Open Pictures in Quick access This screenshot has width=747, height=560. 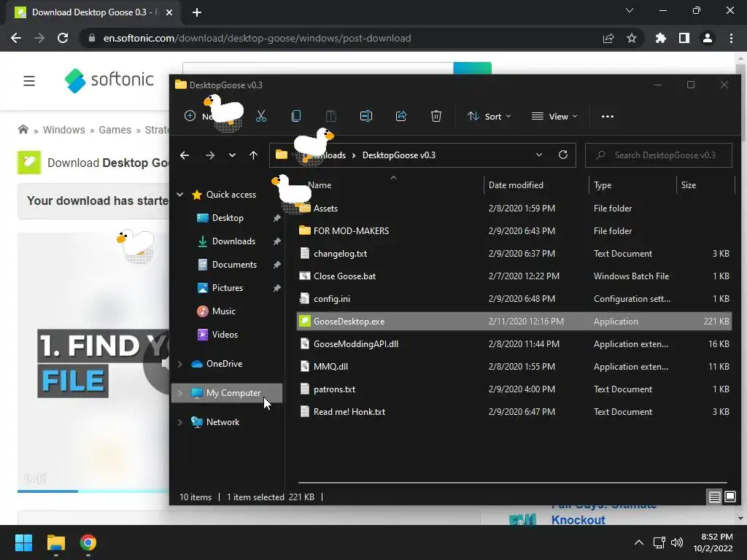(228, 287)
